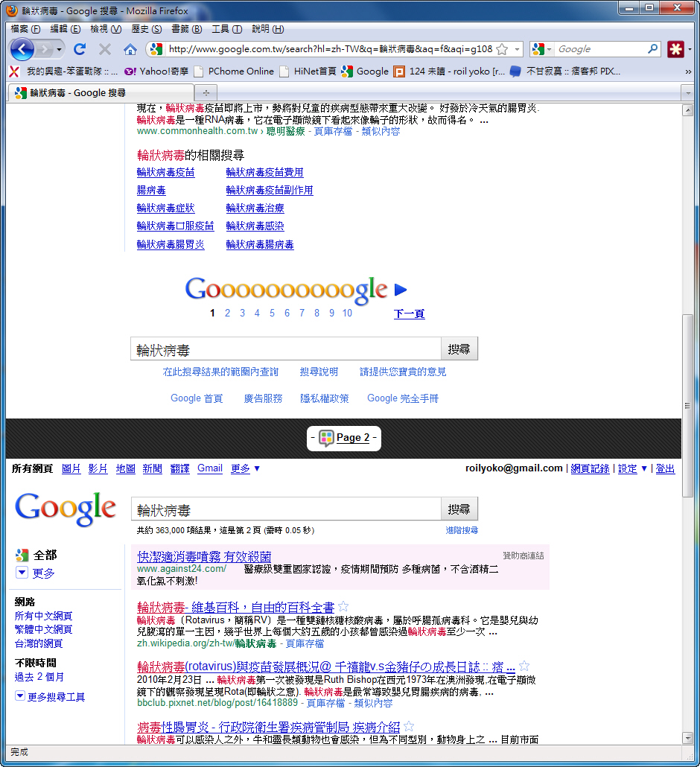This screenshot has height=767, width=700.
Task: Click the vertical scrollbar thumb
Action: click(688, 406)
